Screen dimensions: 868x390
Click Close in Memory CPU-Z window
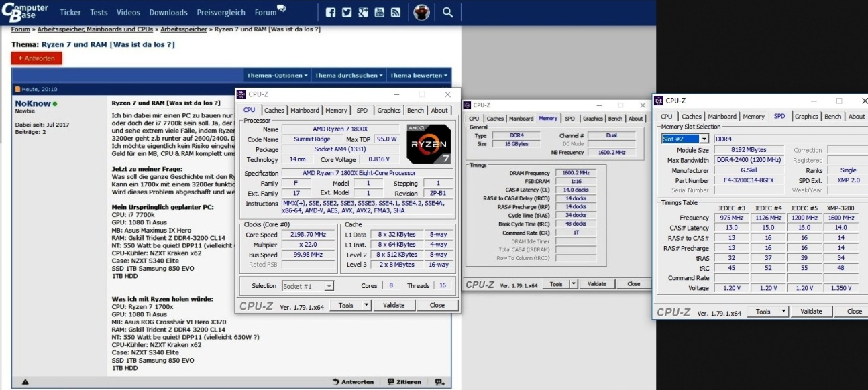tap(633, 284)
